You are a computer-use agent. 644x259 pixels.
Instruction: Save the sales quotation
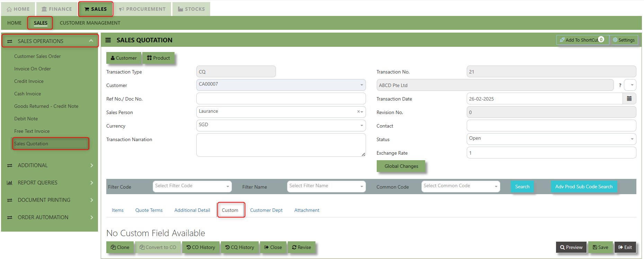pos(600,247)
